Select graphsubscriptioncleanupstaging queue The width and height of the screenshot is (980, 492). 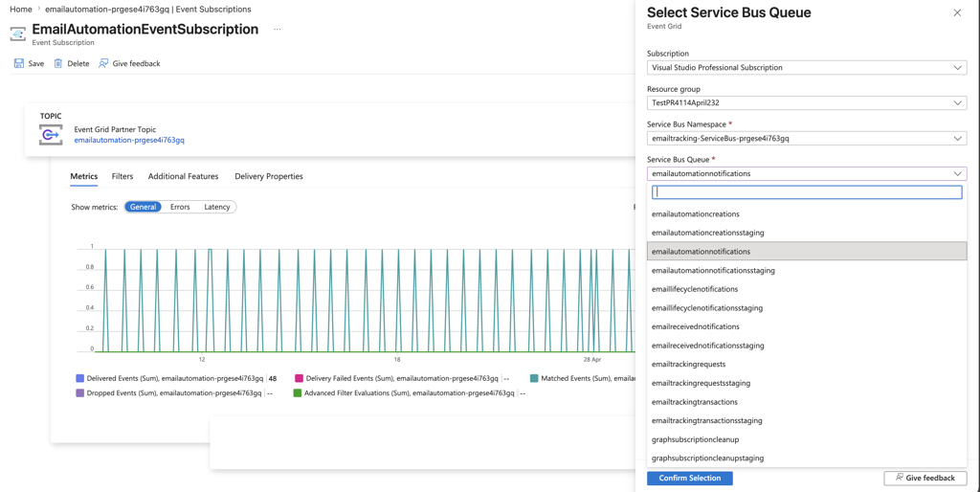[x=807, y=458]
